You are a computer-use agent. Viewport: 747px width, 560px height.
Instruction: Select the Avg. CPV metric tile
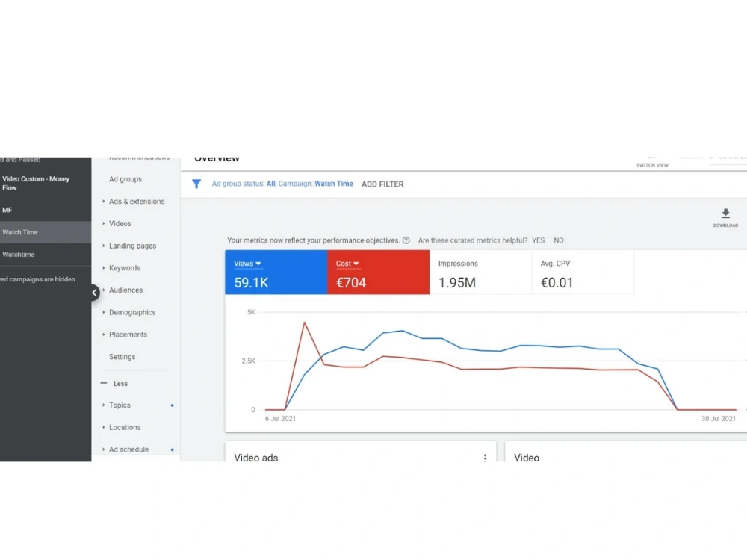coord(582,272)
